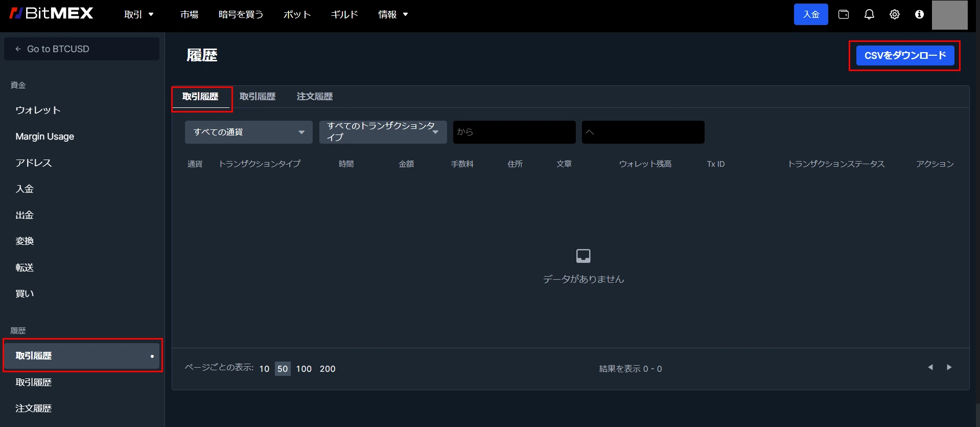Click the へ end date input field
The image size is (980, 427).
coord(643,132)
